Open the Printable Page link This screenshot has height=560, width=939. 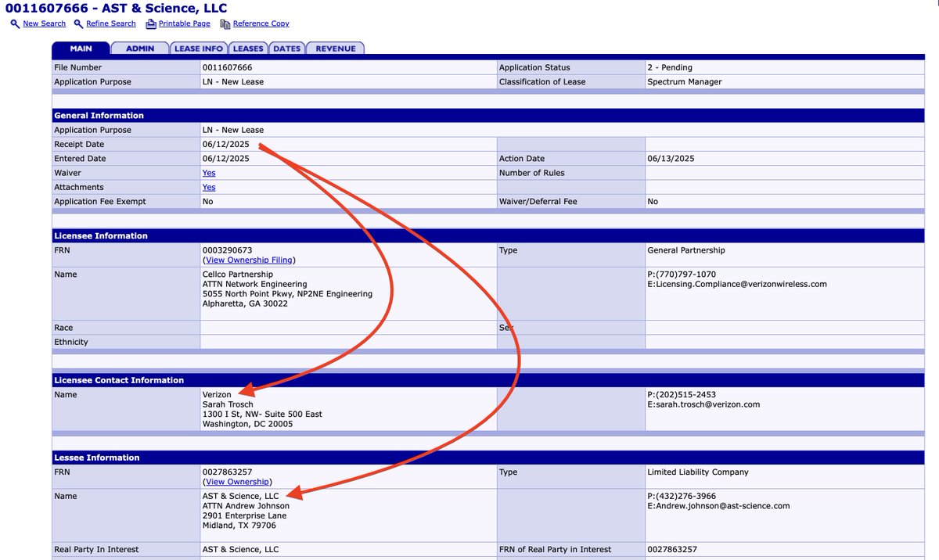pyautogui.click(x=185, y=23)
